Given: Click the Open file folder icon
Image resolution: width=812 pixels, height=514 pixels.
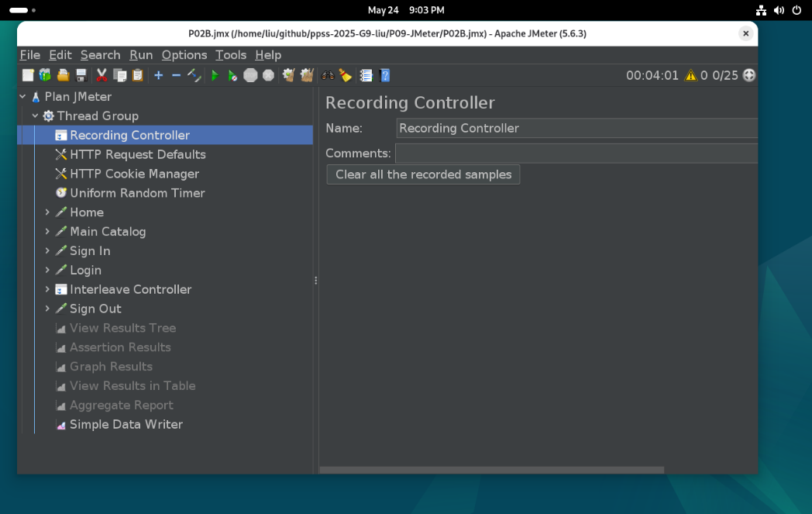Looking at the screenshot, I should click(x=64, y=75).
